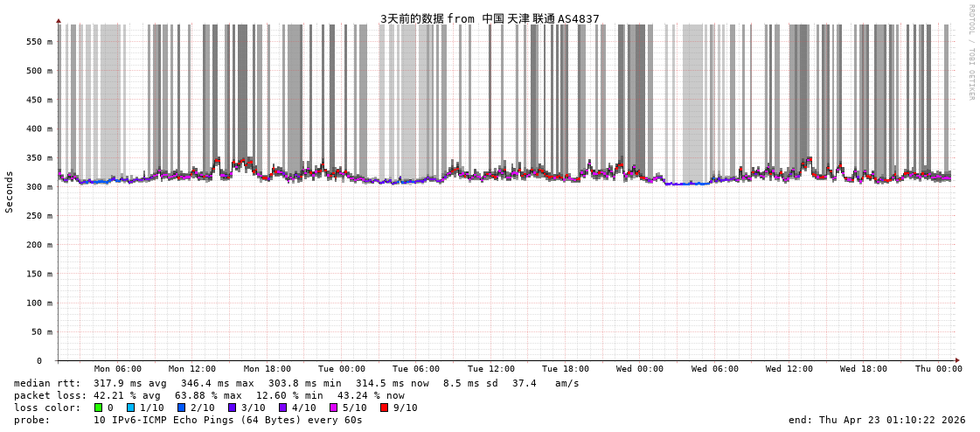Screen dimensions: 980x432
Task: Click the 350 m y-axis tick label
Action: click(x=38, y=157)
